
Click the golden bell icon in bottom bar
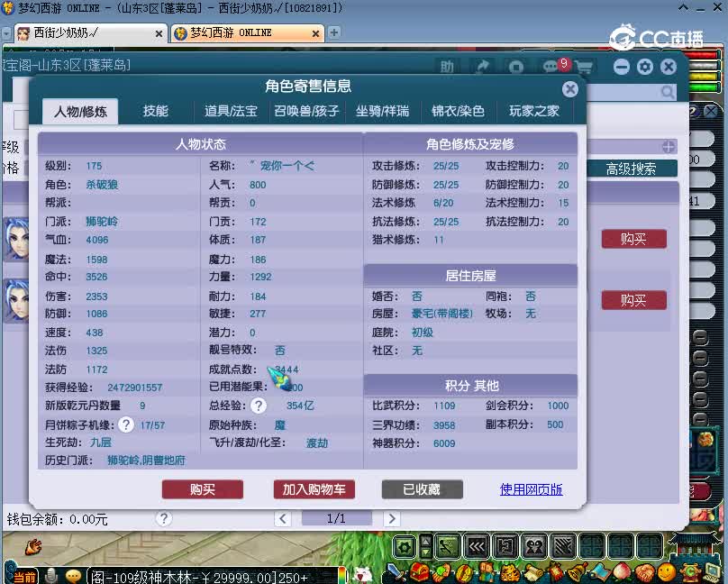(576, 573)
